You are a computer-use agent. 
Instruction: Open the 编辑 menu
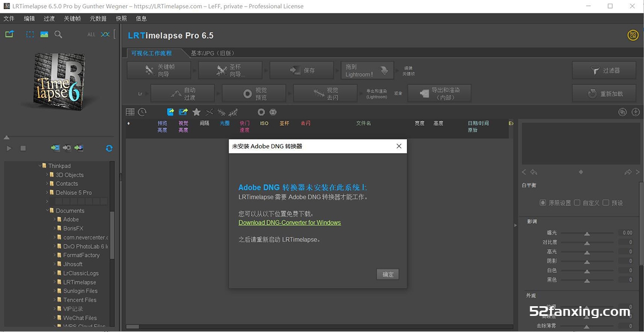(x=29, y=18)
